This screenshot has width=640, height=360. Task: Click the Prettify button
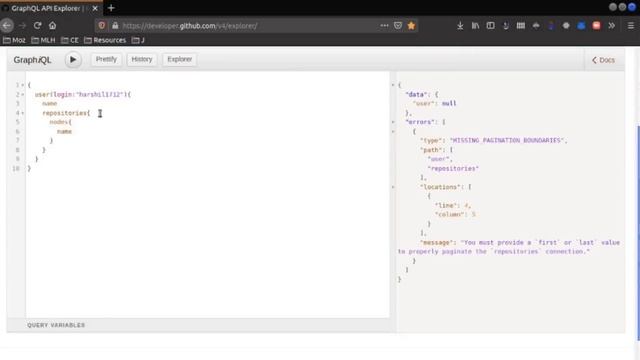106,60
